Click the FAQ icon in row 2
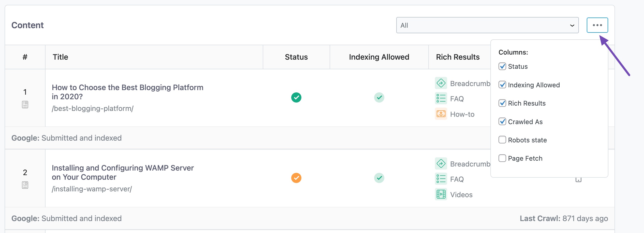The height and width of the screenshot is (233, 644). (441, 179)
